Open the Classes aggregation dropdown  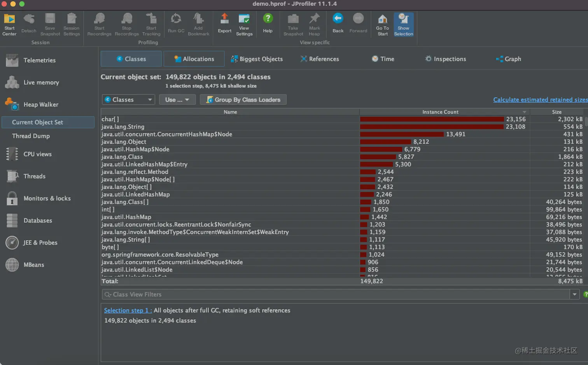click(x=128, y=100)
